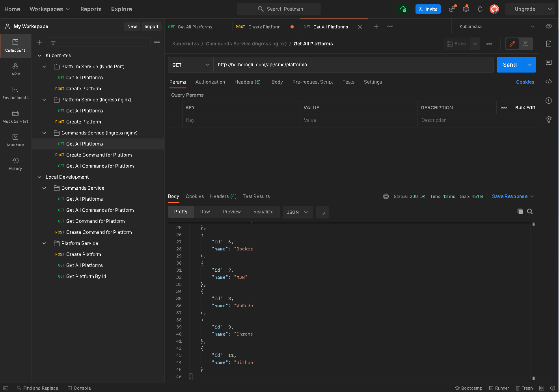Open the Environments sidebar panel
Image resolution: width=559 pixels, height=392 pixels.
15,93
